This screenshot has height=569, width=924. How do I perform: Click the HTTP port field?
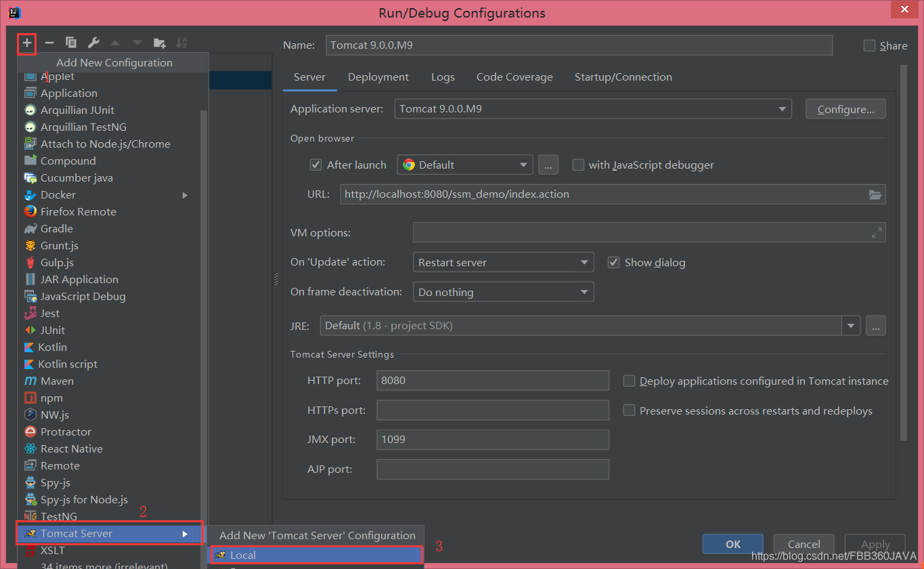coord(493,381)
